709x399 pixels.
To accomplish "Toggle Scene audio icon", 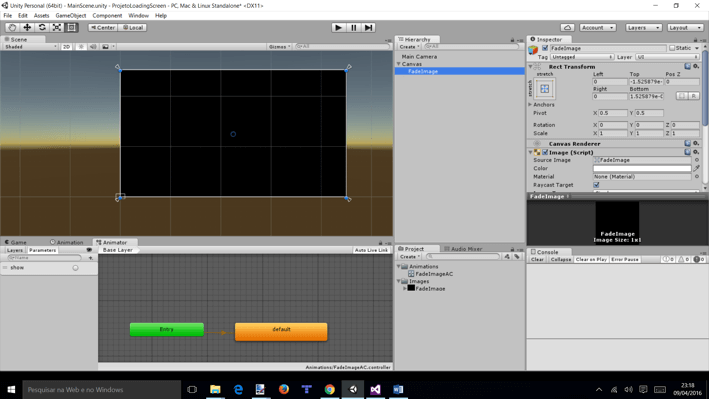I will pyautogui.click(x=93, y=47).
